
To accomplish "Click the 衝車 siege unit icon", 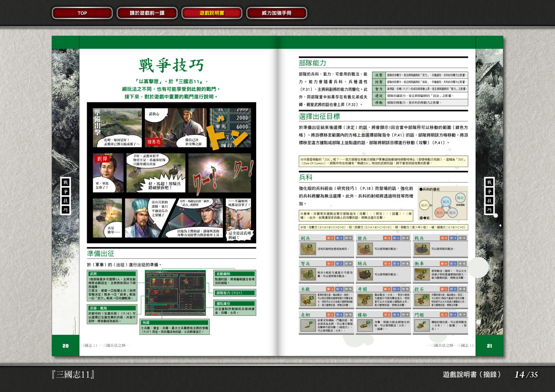I will pos(421,274).
